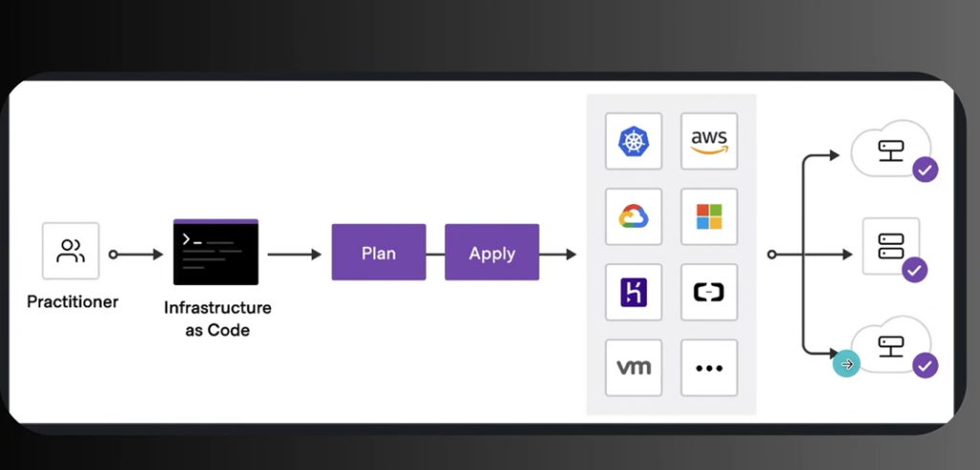Viewport: 980px width, 470px height.
Task: Select the middle server rack icon
Action: point(891,246)
